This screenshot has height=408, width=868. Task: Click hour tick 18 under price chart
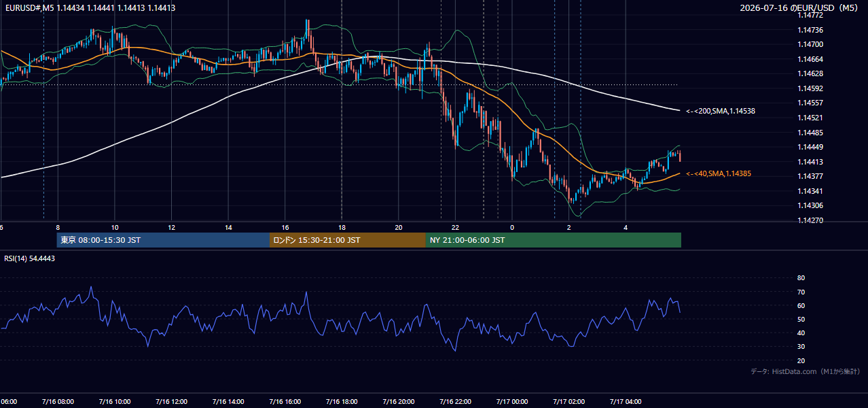coord(342,227)
